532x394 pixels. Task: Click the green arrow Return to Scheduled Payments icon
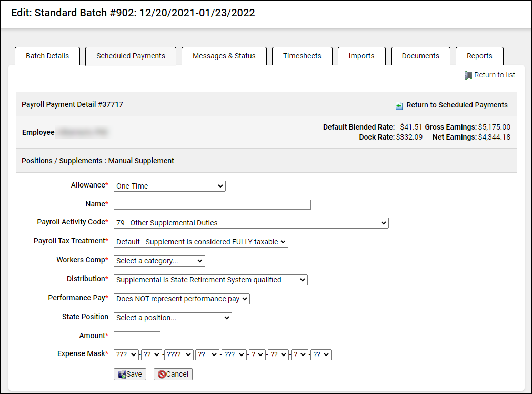click(399, 105)
